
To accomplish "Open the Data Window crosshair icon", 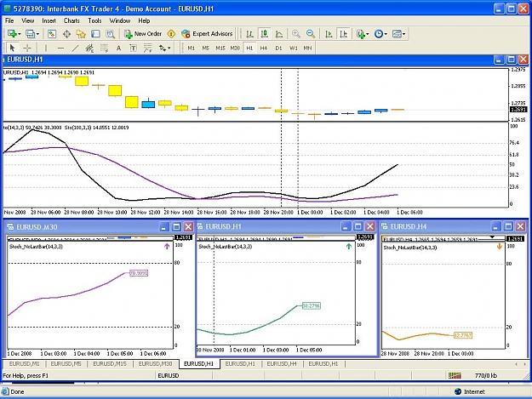I will [66, 33].
